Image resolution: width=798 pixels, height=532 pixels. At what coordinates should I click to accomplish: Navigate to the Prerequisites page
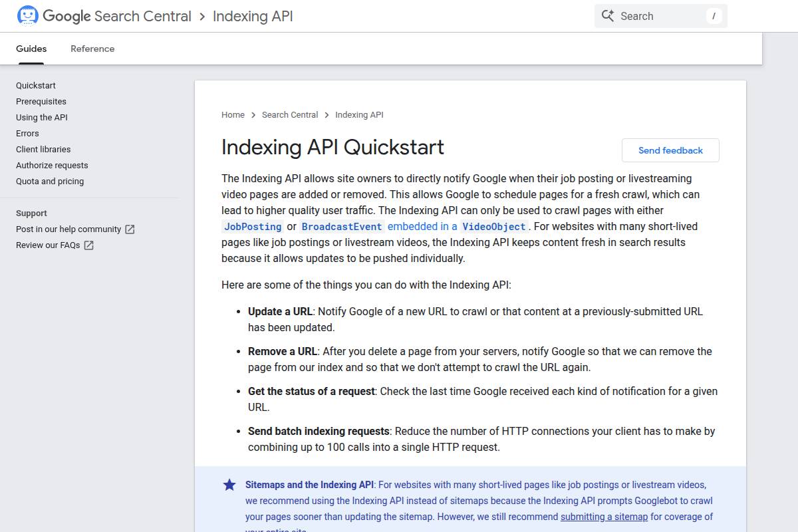(41, 101)
